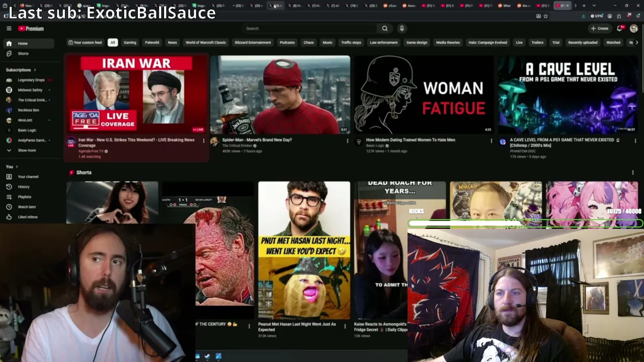
Task: Open Your channel in the sidebar
Action: pos(28,177)
